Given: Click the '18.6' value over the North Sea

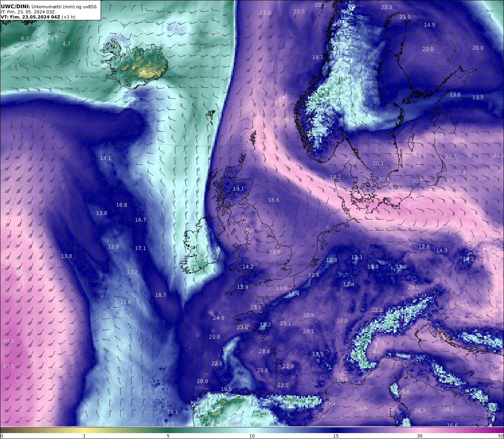Looking at the screenshot, I should click(x=273, y=200).
